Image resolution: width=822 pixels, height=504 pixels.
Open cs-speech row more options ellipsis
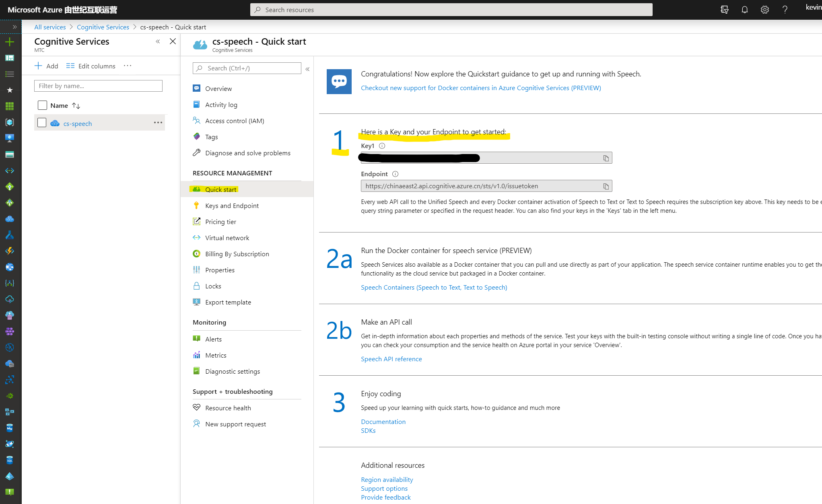click(x=158, y=123)
